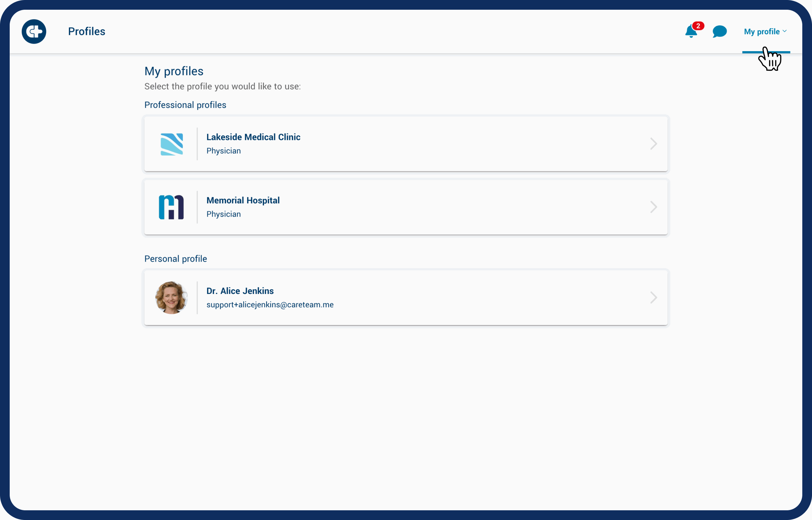Click Dr. Alice Jenkins profile photo
812x520 pixels.
[171, 298]
